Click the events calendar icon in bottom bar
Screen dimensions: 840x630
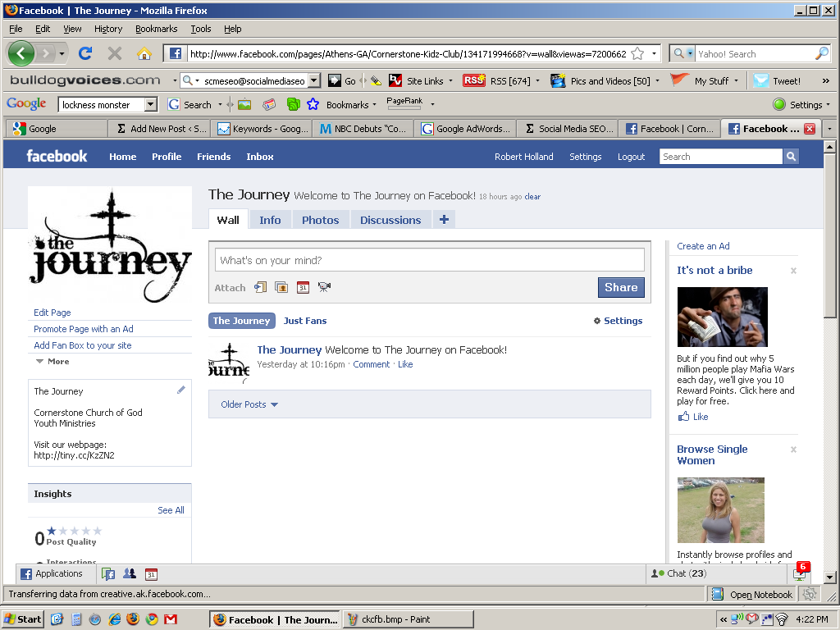click(x=151, y=573)
